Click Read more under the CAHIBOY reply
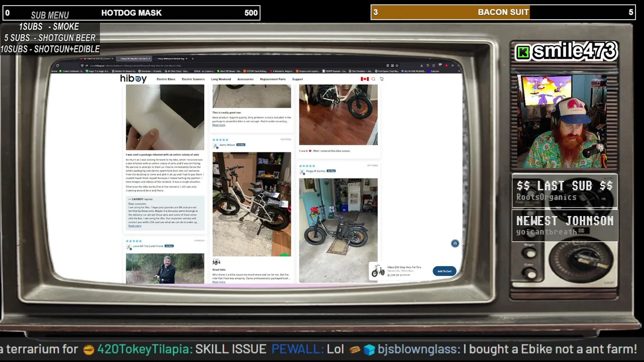Image resolution: width=644 pixels, height=362 pixels. pyautogui.click(x=135, y=226)
